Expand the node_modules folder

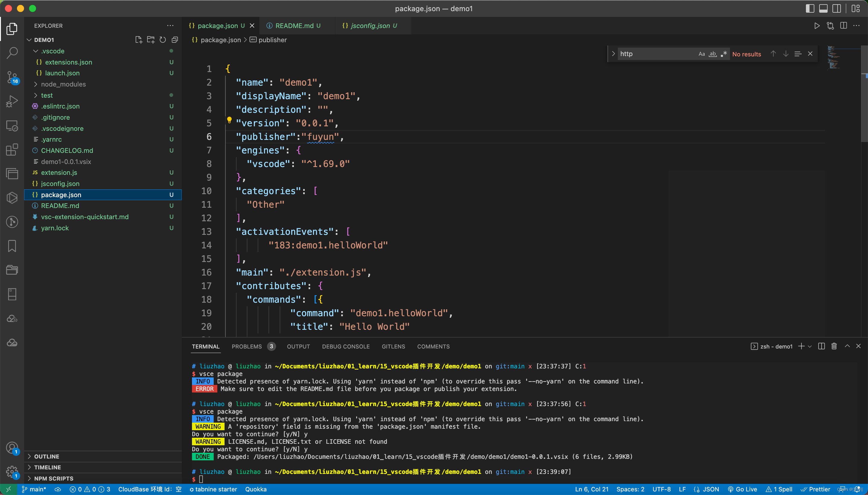(x=63, y=84)
